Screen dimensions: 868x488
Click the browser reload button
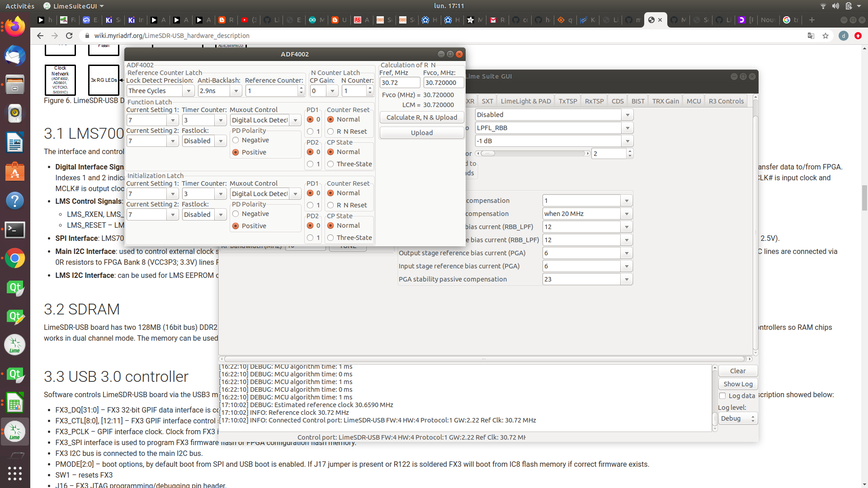pyautogui.click(x=69, y=36)
